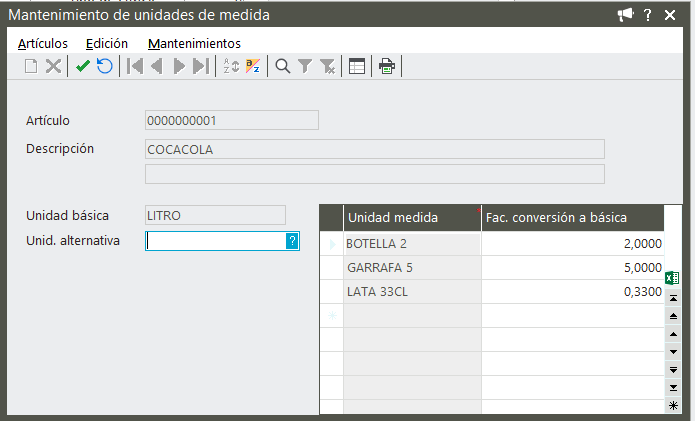Open the Edición menu
This screenshot has height=421, width=695.
point(106,43)
